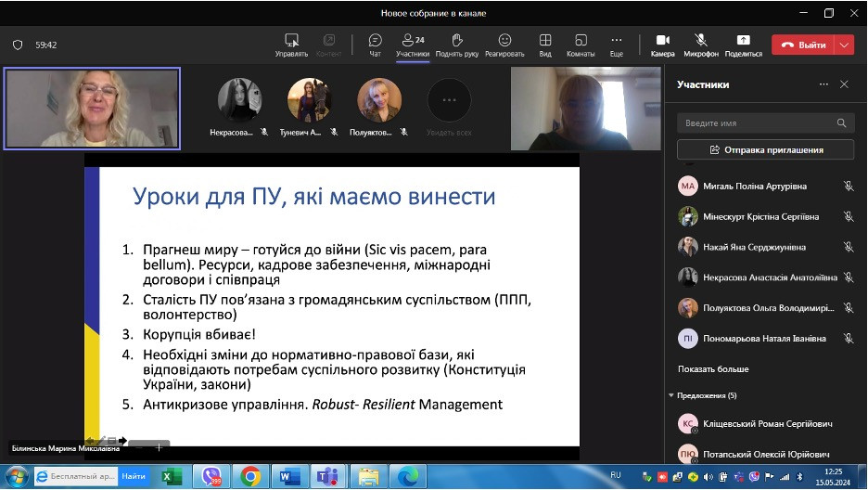The image size is (868, 490).
Task: Click the Отправка приглашения button
Action: pyautogui.click(x=766, y=149)
